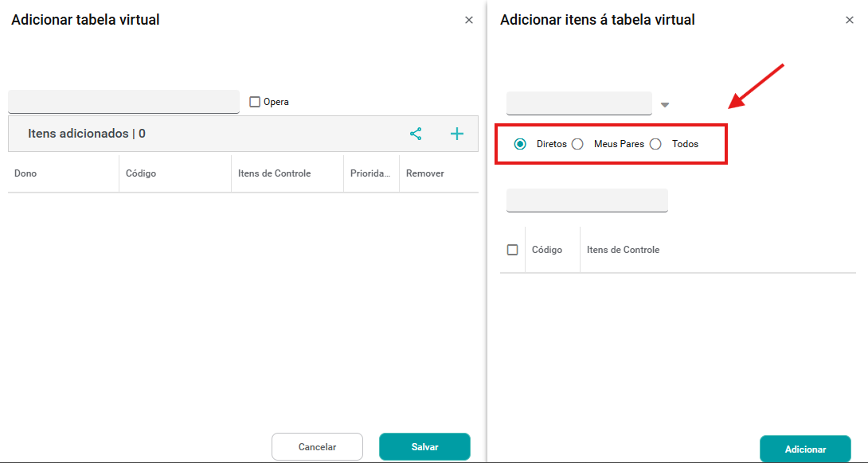Choose the Meus Pares radio option

578,144
